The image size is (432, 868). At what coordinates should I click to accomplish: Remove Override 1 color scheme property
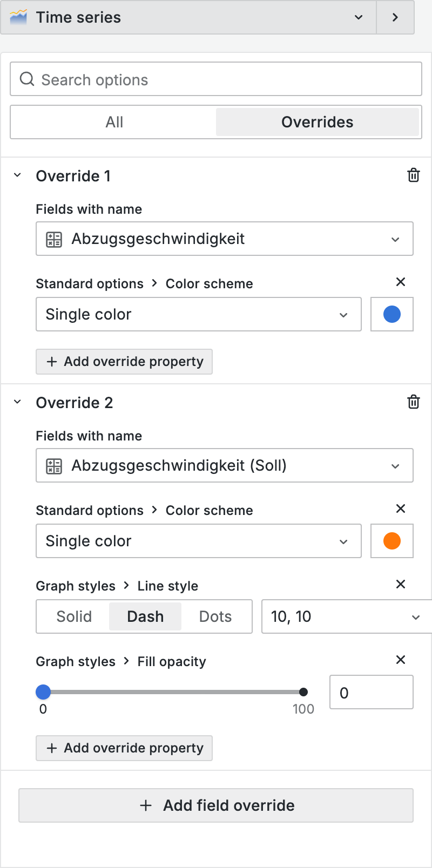click(x=401, y=282)
